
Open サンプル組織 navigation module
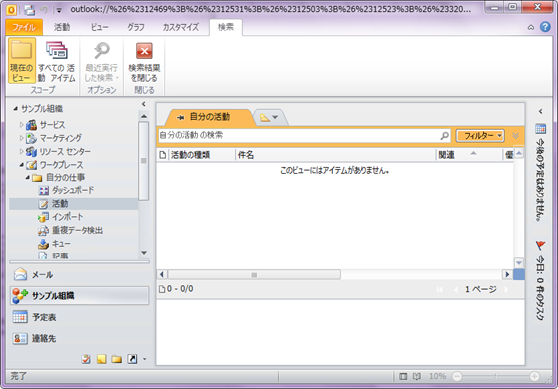coord(79,295)
